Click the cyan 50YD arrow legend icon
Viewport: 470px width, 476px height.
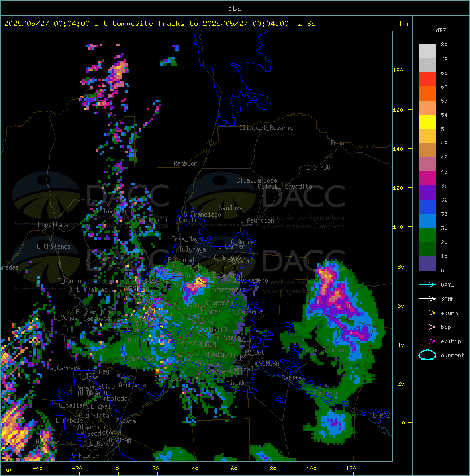427,284
